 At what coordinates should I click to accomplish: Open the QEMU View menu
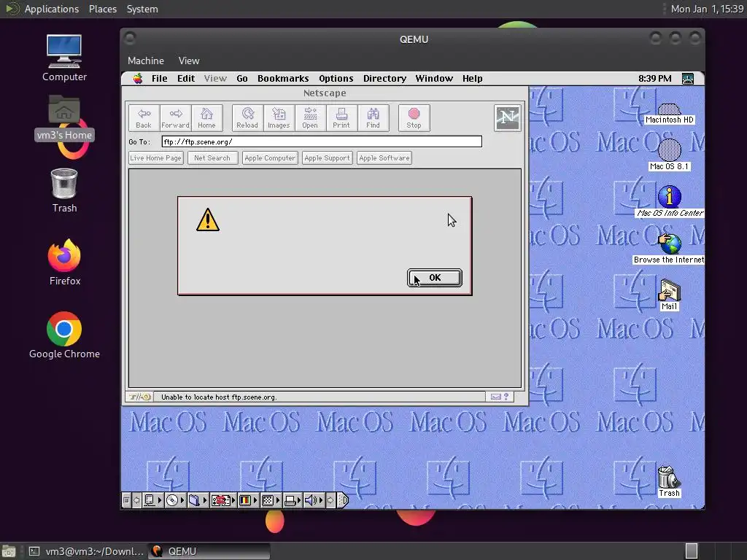point(189,61)
